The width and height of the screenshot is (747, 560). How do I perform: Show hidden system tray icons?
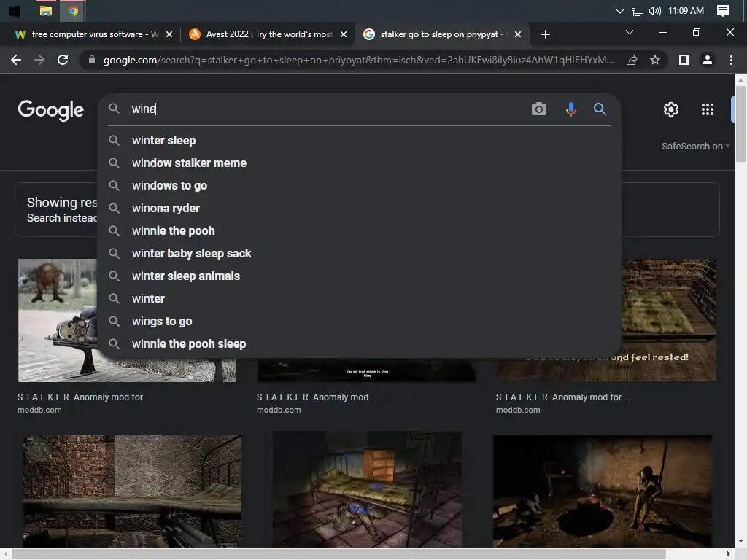(x=619, y=11)
